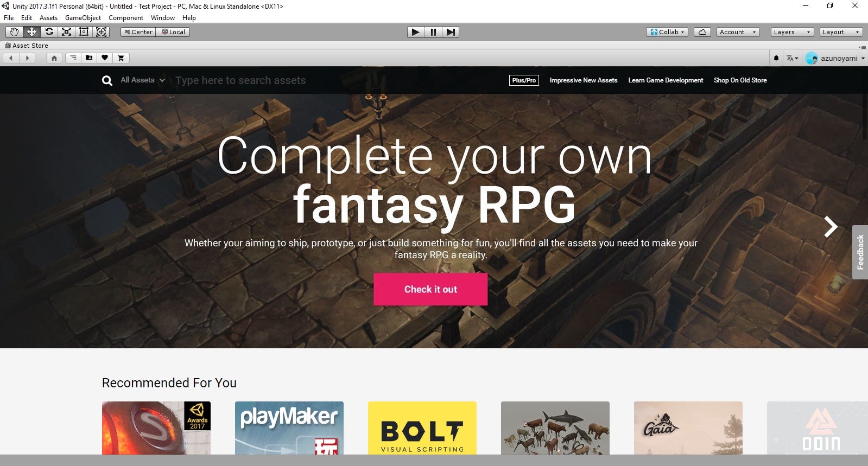Toggle Local handle rotation
Image resolution: width=868 pixels, height=466 pixels.
[173, 32]
